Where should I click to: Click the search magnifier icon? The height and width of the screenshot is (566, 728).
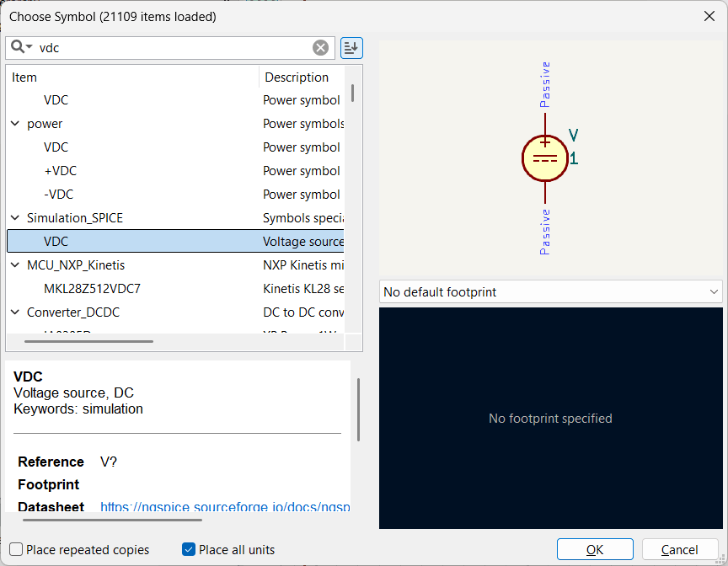coord(19,47)
